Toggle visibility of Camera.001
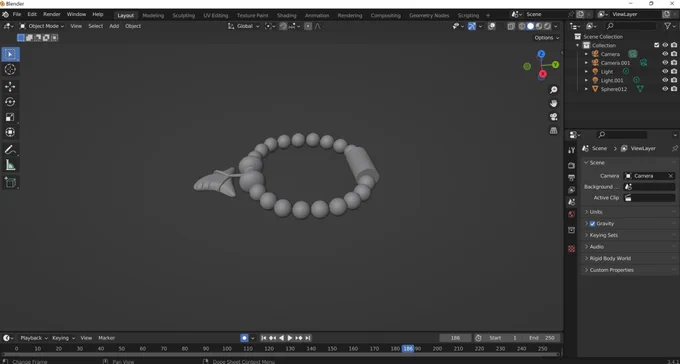680x364 pixels. [x=665, y=63]
